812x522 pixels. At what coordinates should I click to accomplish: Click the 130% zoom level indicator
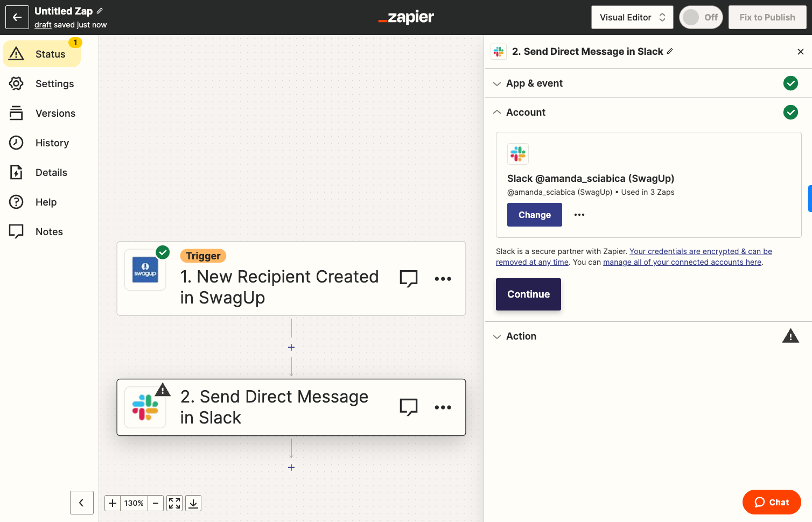click(134, 503)
